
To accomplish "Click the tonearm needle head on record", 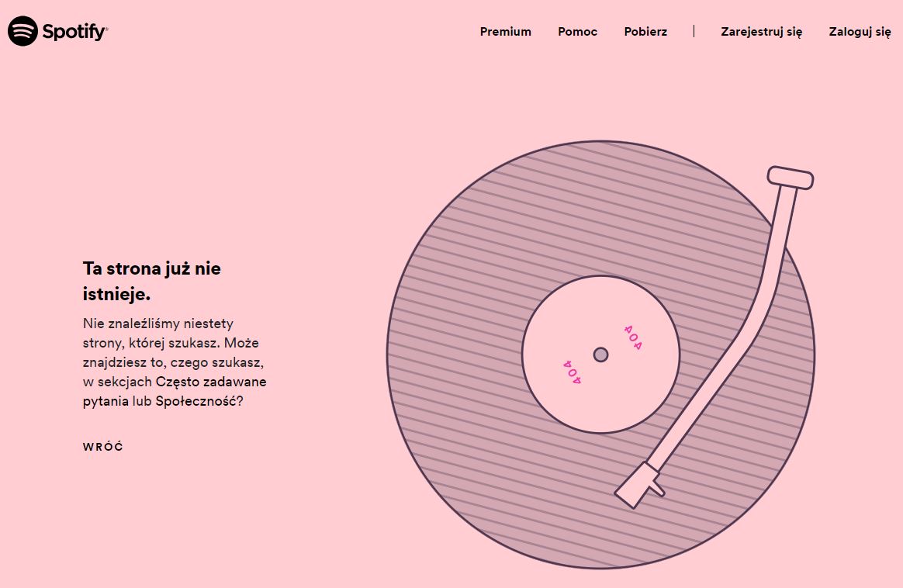I will pyautogui.click(x=640, y=485).
